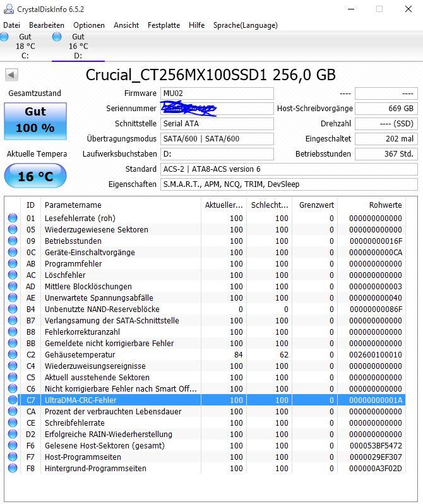Open the Ansicht menu

click(126, 25)
